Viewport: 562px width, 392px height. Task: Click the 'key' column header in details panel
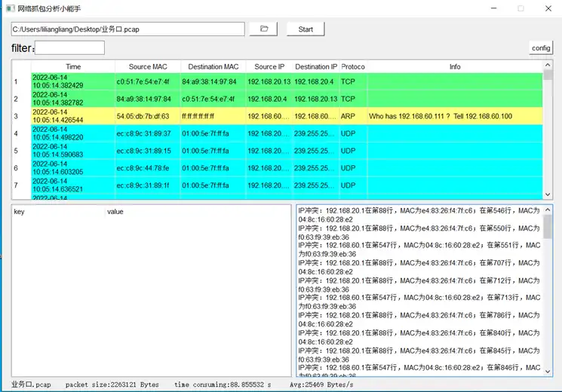click(57, 212)
